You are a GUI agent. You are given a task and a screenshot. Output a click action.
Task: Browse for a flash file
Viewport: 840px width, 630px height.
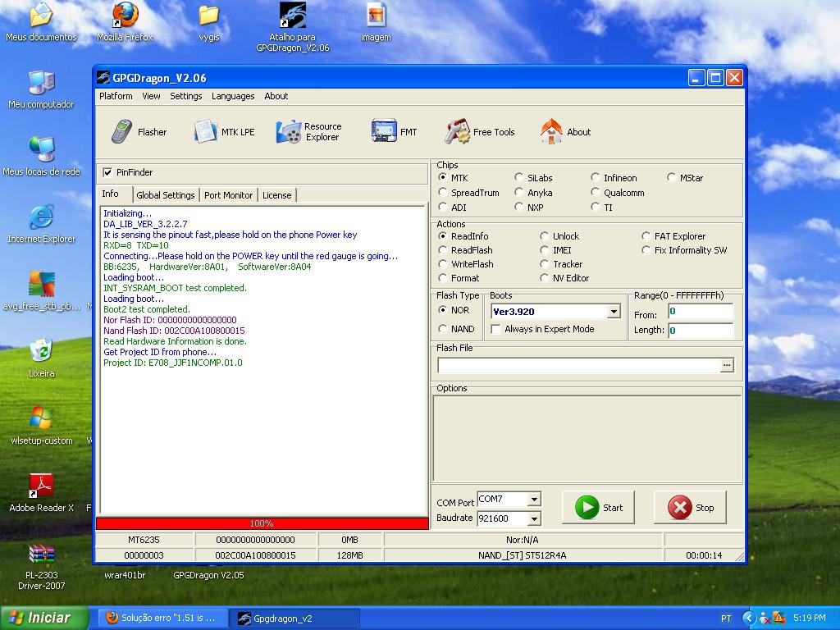coord(727,365)
